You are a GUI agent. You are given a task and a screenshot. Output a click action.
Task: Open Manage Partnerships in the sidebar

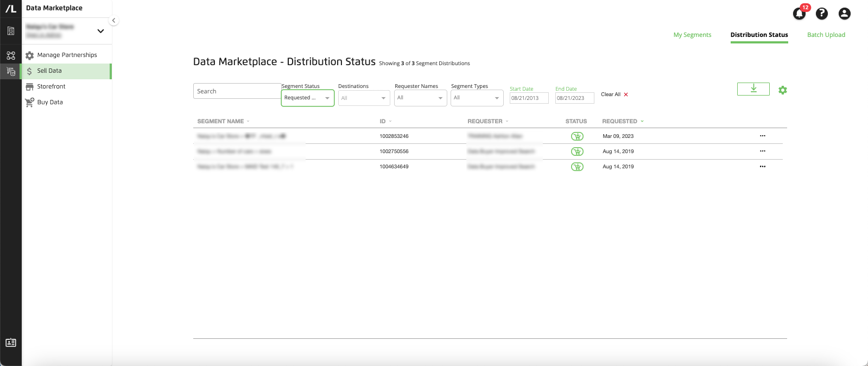pos(66,55)
